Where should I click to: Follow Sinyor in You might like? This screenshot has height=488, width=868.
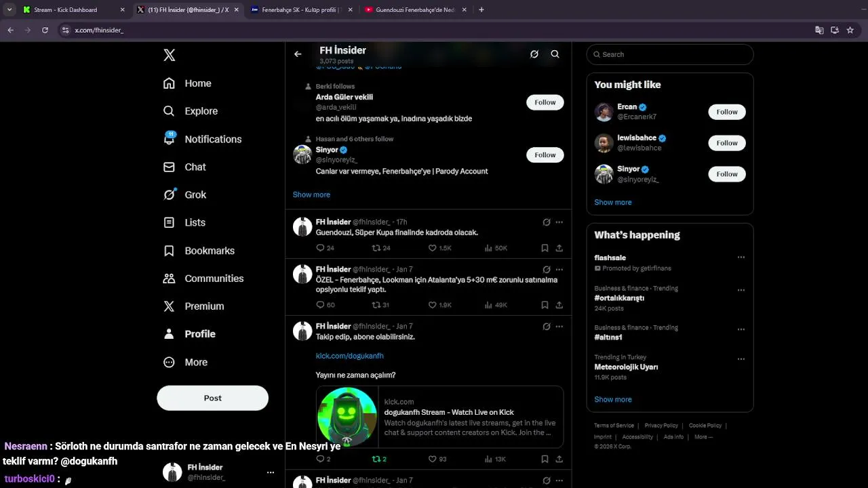[x=727, y=174]
